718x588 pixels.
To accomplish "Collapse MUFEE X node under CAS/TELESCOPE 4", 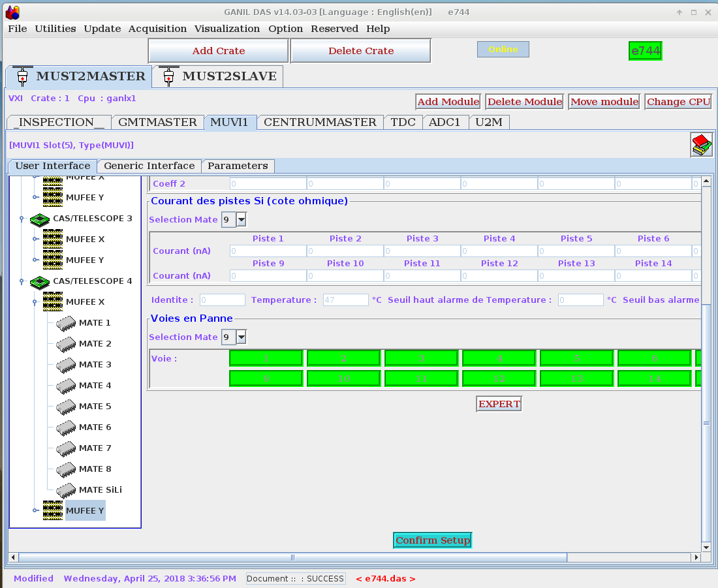I will (x=35, y=302).
